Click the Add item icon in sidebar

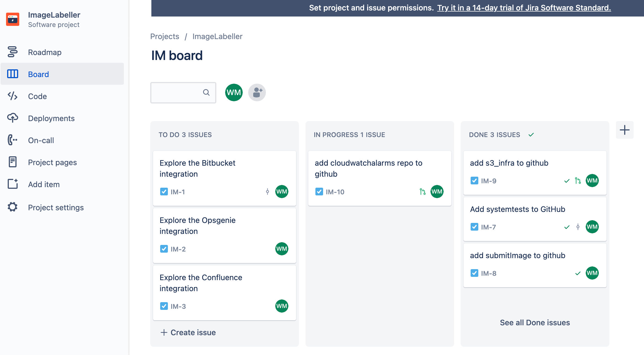click(x=13, y=184)
